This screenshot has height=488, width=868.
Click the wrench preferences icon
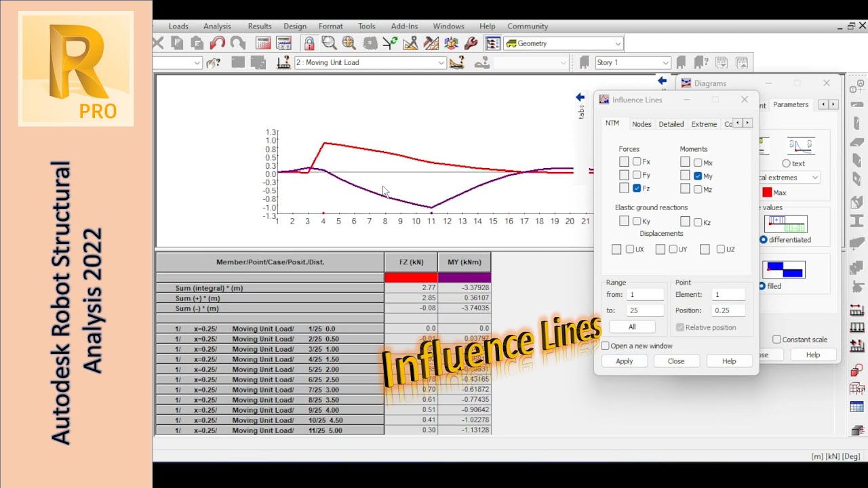(471, 43)
